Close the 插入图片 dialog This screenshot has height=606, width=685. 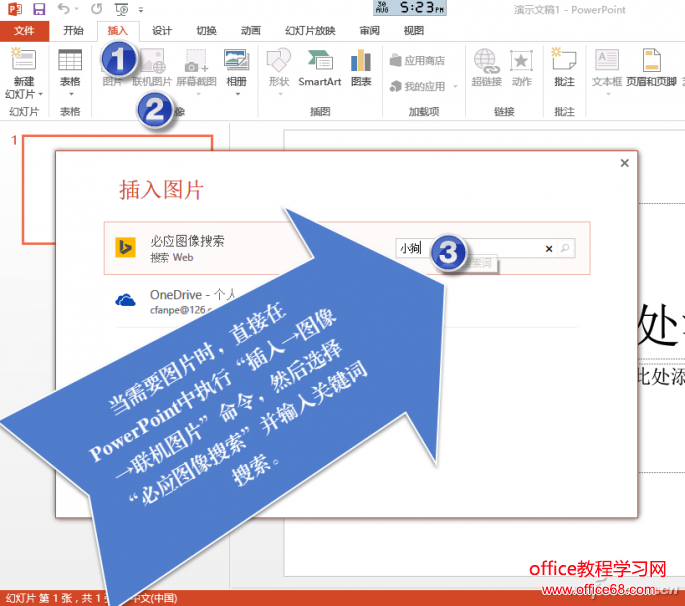pyautogui.click(x=624, y=163)
